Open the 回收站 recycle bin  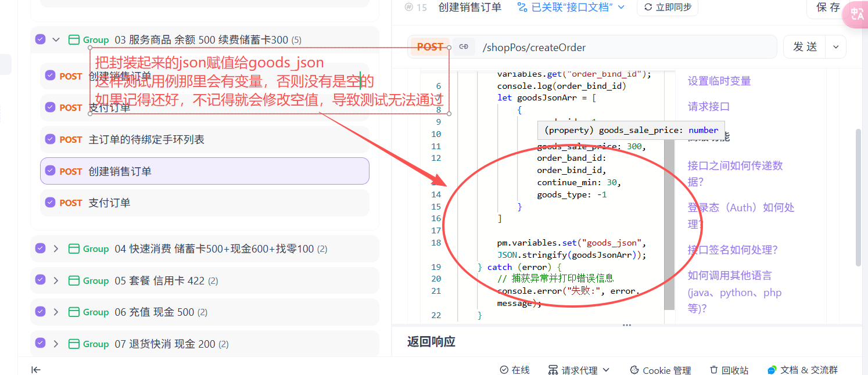pyautogui.click(x=729, y=370)
